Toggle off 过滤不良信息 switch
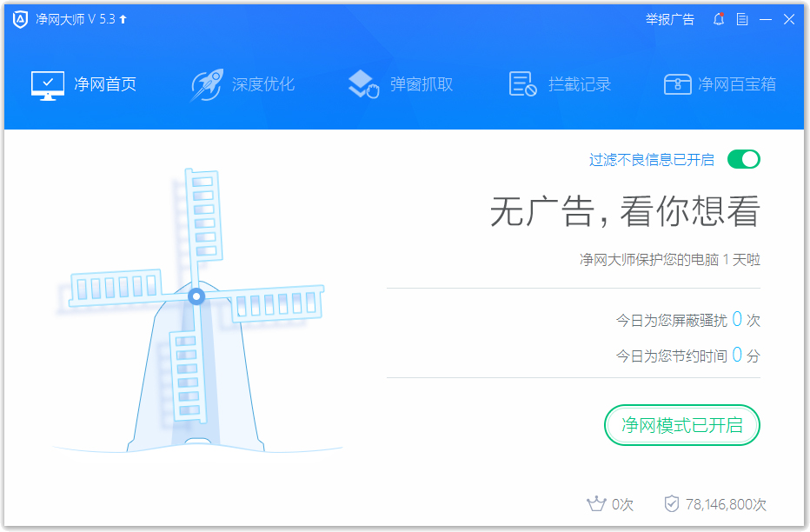This screenshot has width=810, height=532. [x=743, y=159]
